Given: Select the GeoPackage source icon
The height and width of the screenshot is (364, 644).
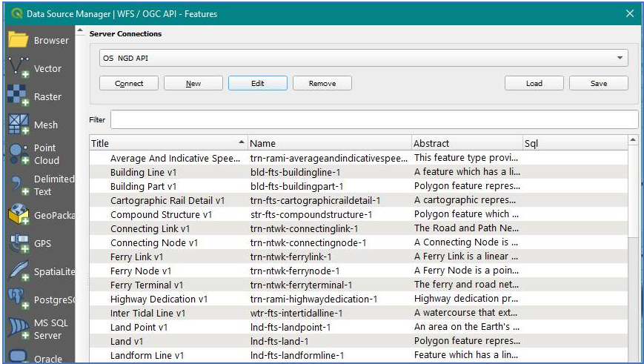Looking at the screenshot, I should pos(19,214).
